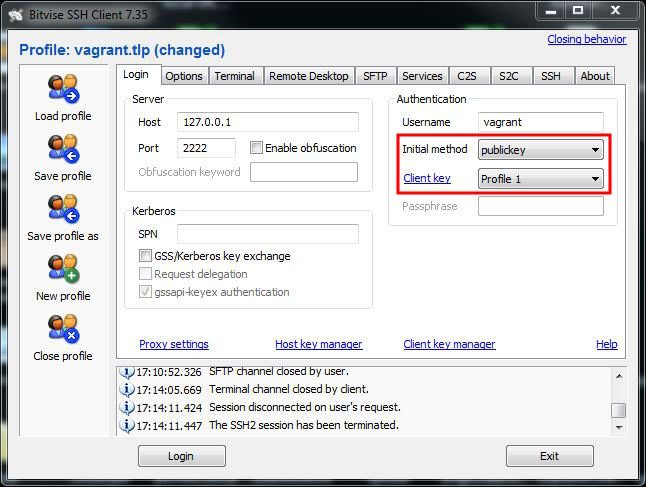The height and width of the screenshot is (487, 646).
Task: Open the Remote Desktop tab
Action: 309,76
